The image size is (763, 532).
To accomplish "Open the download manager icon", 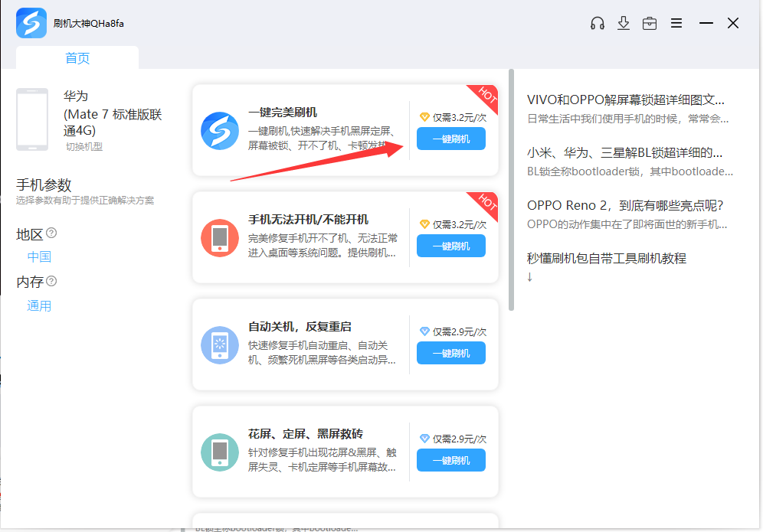I will [624, 23].
